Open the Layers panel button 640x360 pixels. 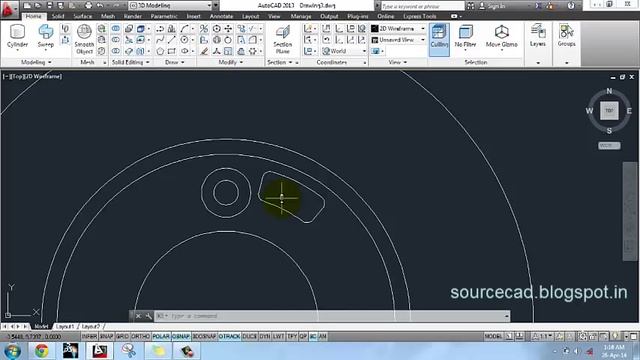(538, 36)
